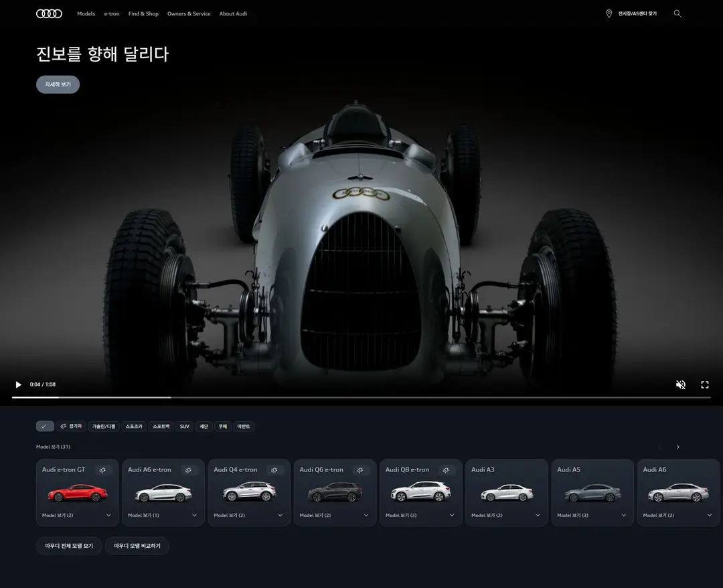Expand Audi Q6 e-tron model list chevron
Screen dimensions: 723x588
pos(366,515)
